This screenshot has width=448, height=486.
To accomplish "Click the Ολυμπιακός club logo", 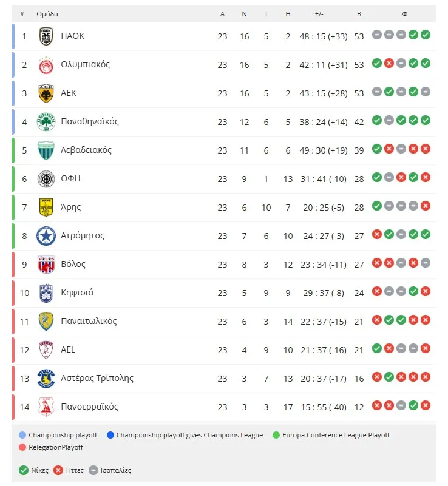I will 46,65.
